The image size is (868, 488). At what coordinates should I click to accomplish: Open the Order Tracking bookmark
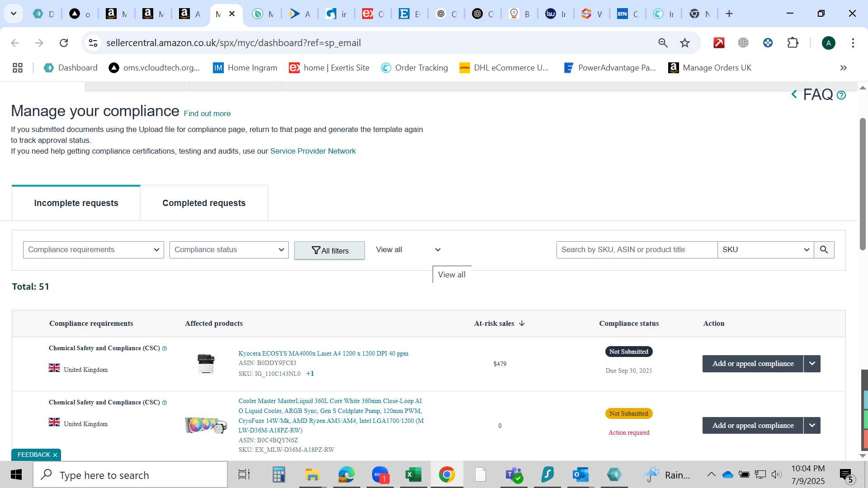[x=414, y=68]
